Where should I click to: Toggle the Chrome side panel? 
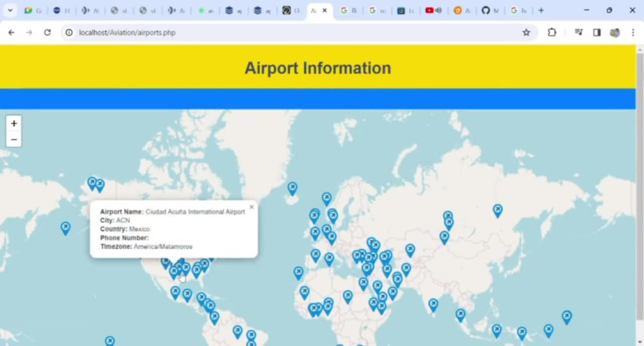(x=597, y=32)
